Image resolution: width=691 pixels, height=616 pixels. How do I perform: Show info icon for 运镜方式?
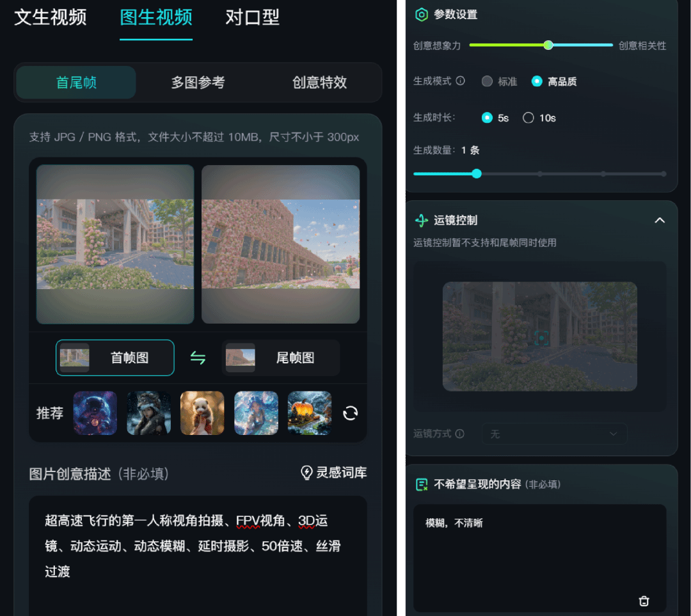click(459, 434)
